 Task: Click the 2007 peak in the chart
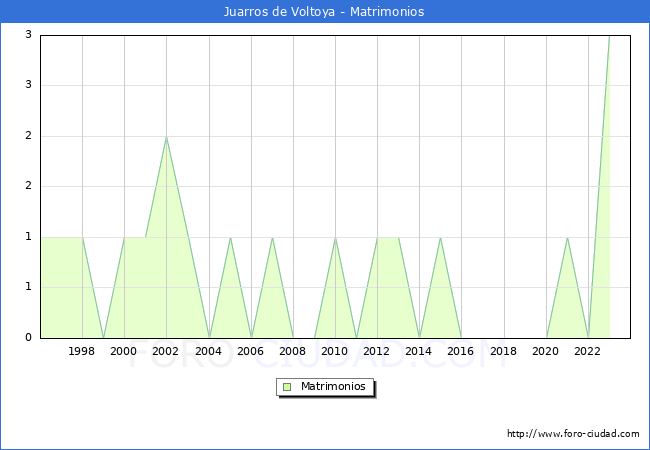click(272, 238)
